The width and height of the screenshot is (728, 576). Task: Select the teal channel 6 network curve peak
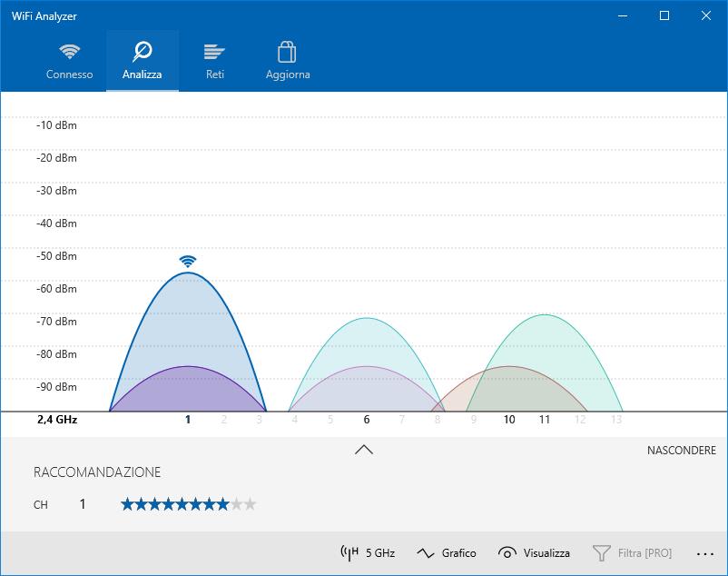coord(367,319)
